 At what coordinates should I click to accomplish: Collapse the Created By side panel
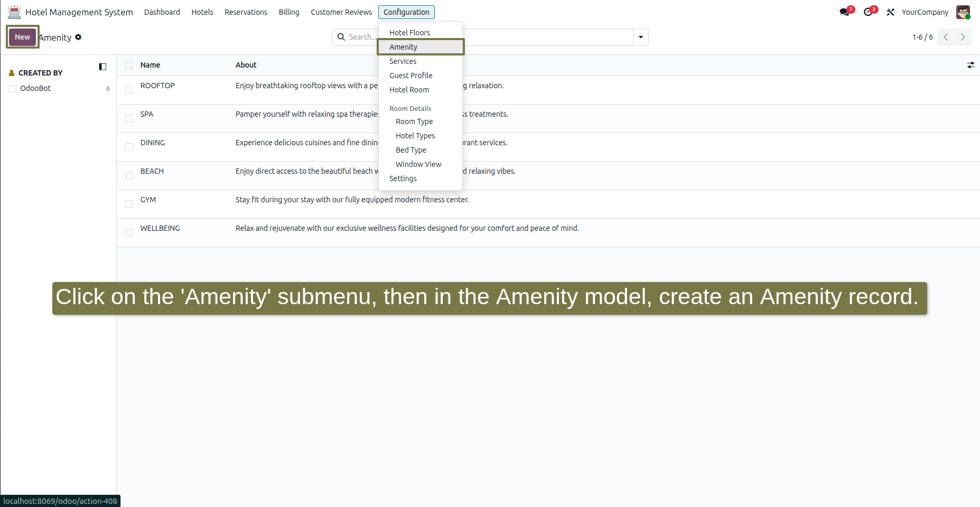coord(102,67)
